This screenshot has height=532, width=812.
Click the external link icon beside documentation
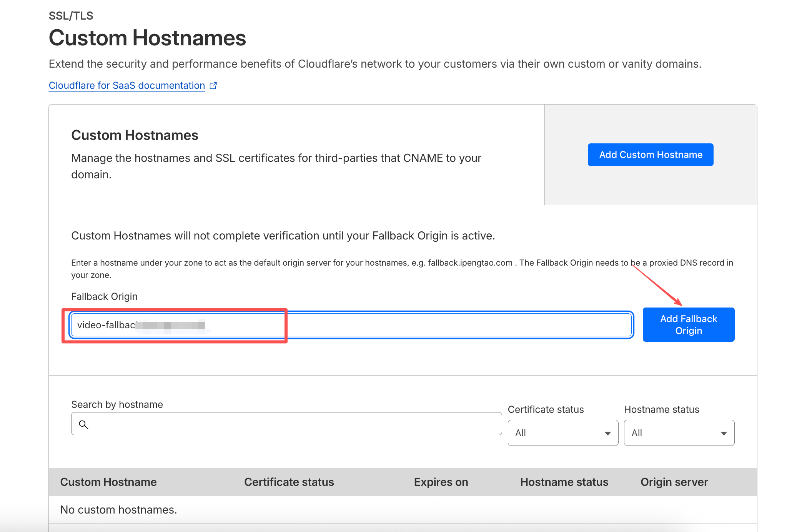click(x=213, y=85)
